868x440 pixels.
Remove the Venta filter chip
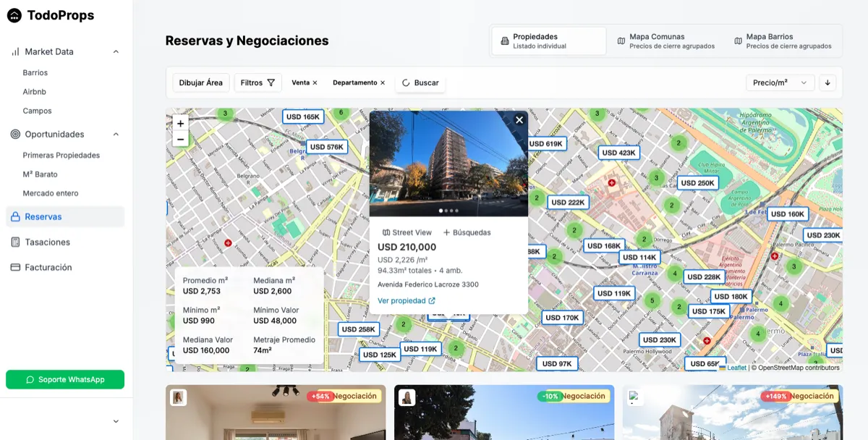[315, 82]
